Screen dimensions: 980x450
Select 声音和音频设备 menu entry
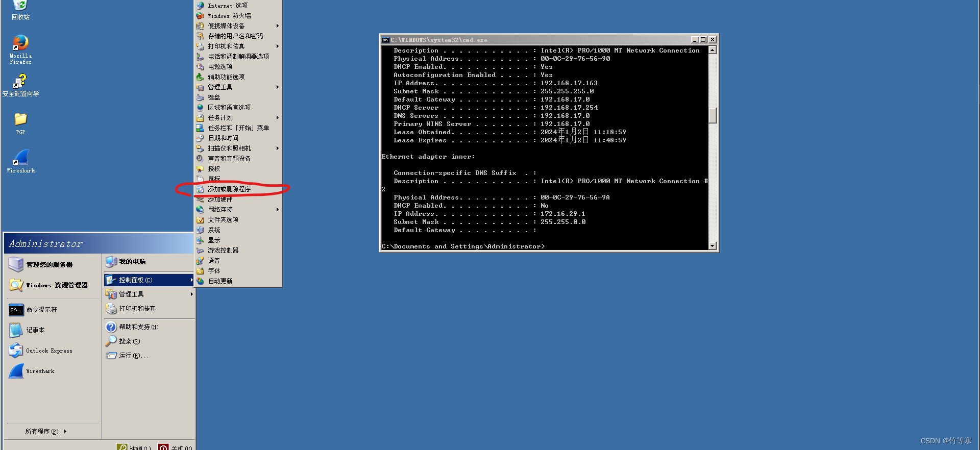pos(238,158)
